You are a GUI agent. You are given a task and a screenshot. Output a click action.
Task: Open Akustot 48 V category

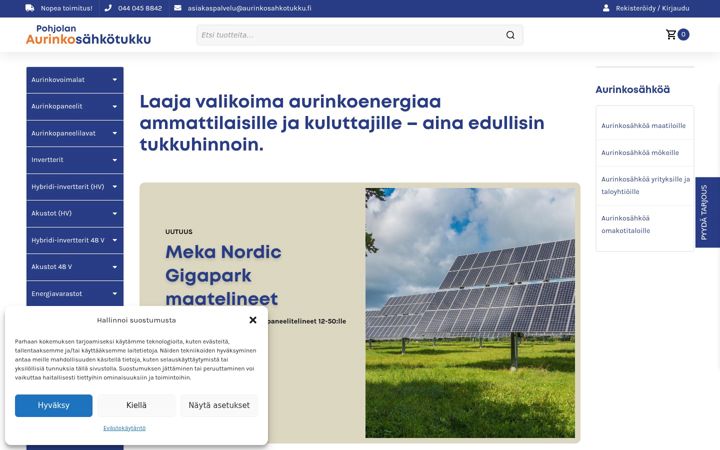click(x=51, y=267)
